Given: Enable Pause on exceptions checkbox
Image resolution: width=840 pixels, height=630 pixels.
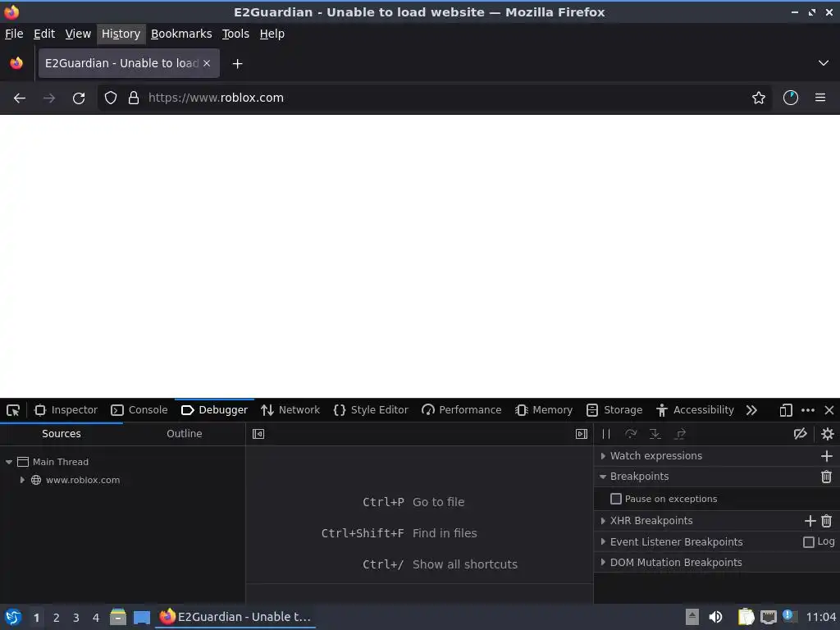Looking at the screenshot, I should pos(616,499).
